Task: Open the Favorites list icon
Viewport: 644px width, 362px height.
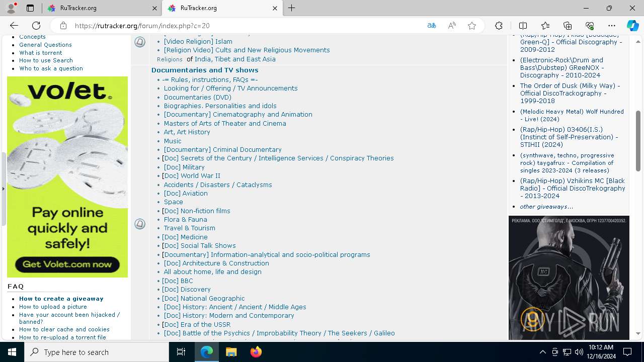Action: [x=545, y=26]
